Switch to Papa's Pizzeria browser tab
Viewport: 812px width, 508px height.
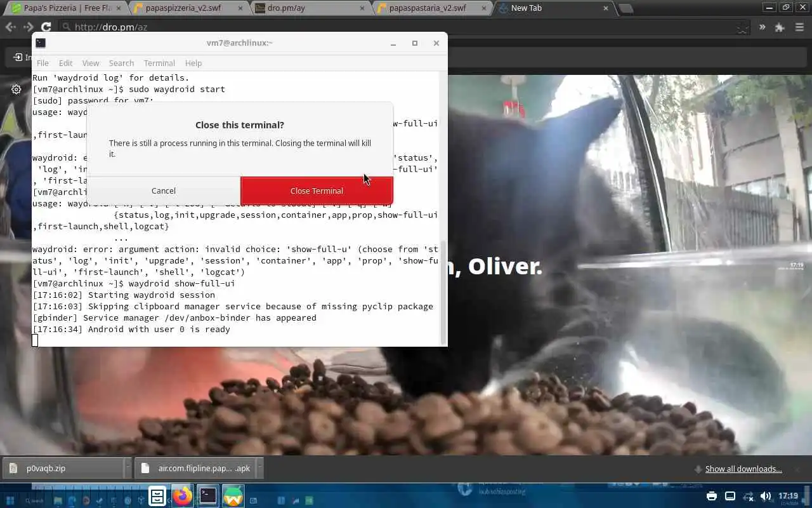(67, 8)
